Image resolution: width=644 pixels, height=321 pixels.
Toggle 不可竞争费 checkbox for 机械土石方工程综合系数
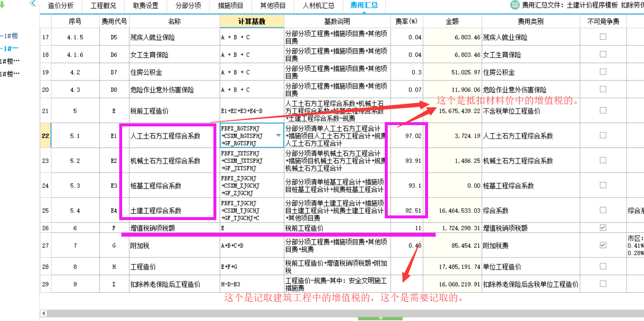click(x=603, y=160)
